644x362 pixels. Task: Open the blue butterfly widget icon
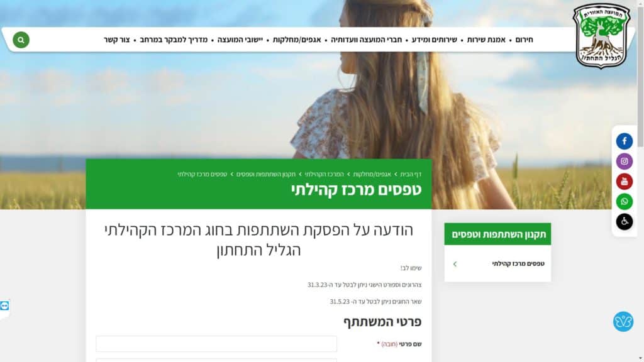623,321
